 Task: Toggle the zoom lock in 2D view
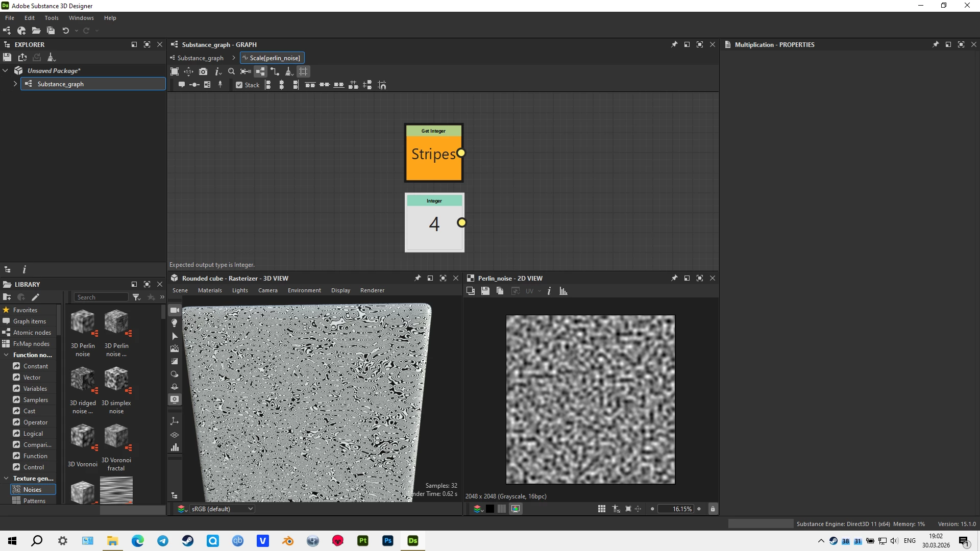(713, 509)
